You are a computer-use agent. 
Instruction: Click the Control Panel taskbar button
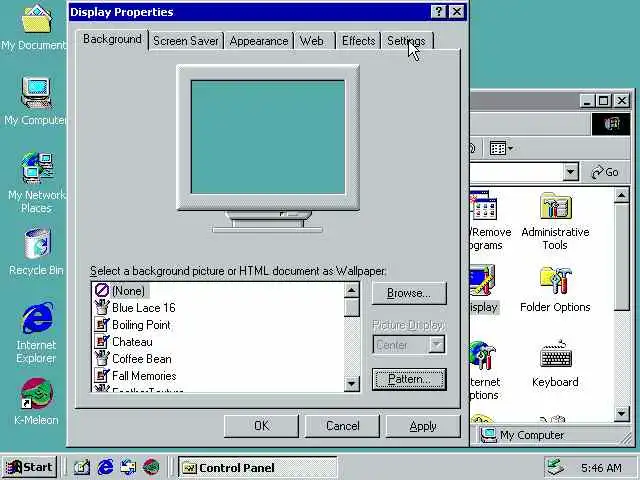tap(257, 467)
